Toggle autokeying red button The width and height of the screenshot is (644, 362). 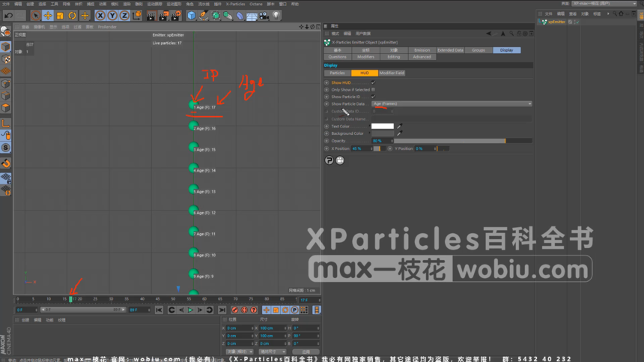pos(244,310)
